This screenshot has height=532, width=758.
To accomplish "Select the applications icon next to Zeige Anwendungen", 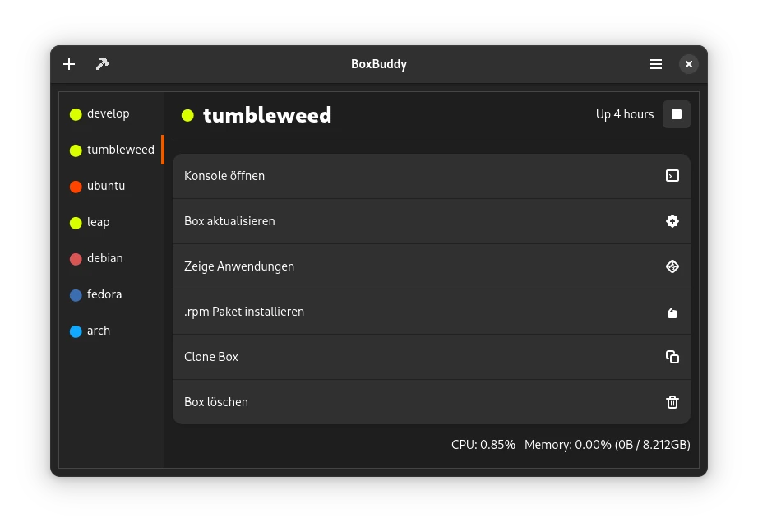I will (672, 266).
